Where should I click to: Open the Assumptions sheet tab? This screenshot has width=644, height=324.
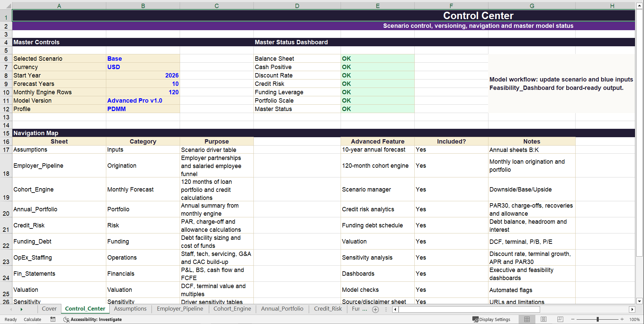130,309
